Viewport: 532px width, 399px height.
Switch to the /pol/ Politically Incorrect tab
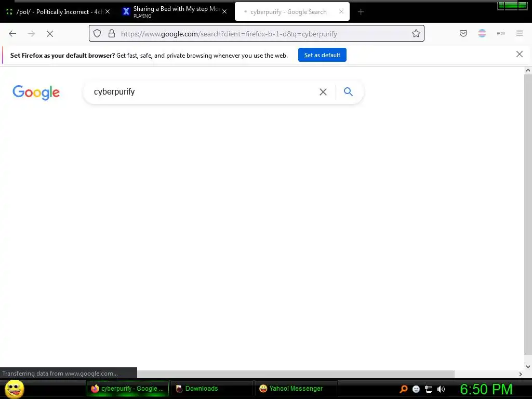click(58, 12)
